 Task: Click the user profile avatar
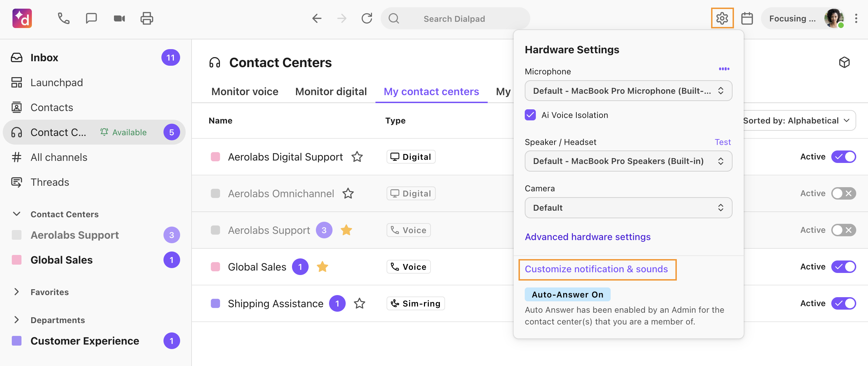pos(834,18)
